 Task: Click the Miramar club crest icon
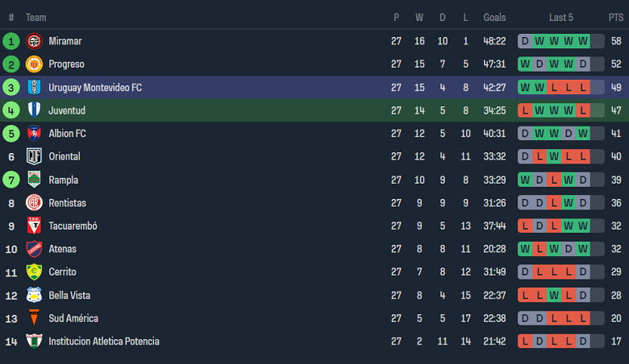point(34,41)
